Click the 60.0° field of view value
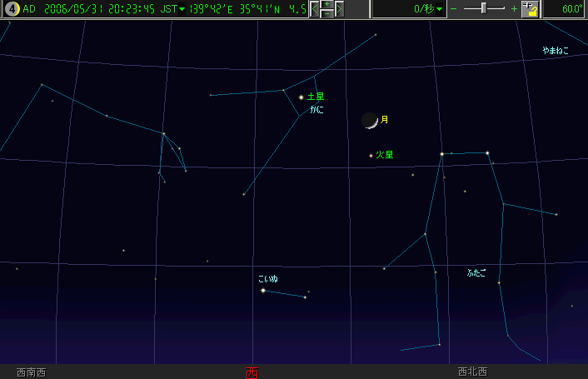588x379 pixels. click(x=571, y=9)
